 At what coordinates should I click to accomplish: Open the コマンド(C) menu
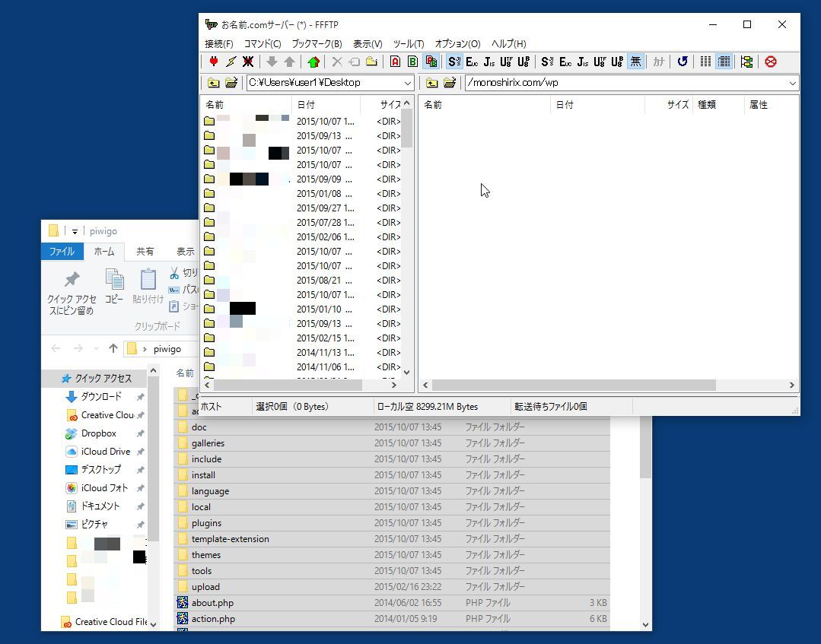click(263, 44)
